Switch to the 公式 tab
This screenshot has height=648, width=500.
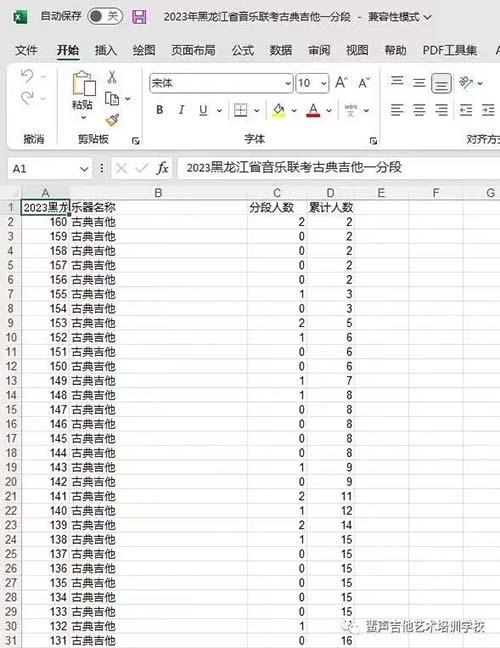243,50
